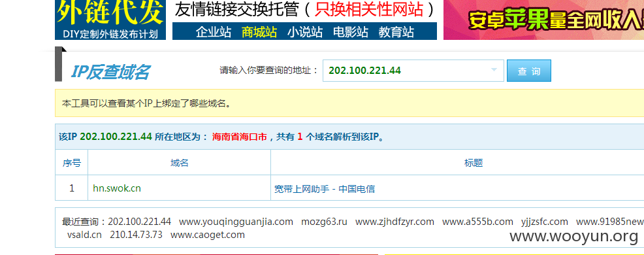Image resolution: width=644 pixels, height=255 pixels.
Task: Click the 海南省海口市 region text
Action: tap(240, 137)
